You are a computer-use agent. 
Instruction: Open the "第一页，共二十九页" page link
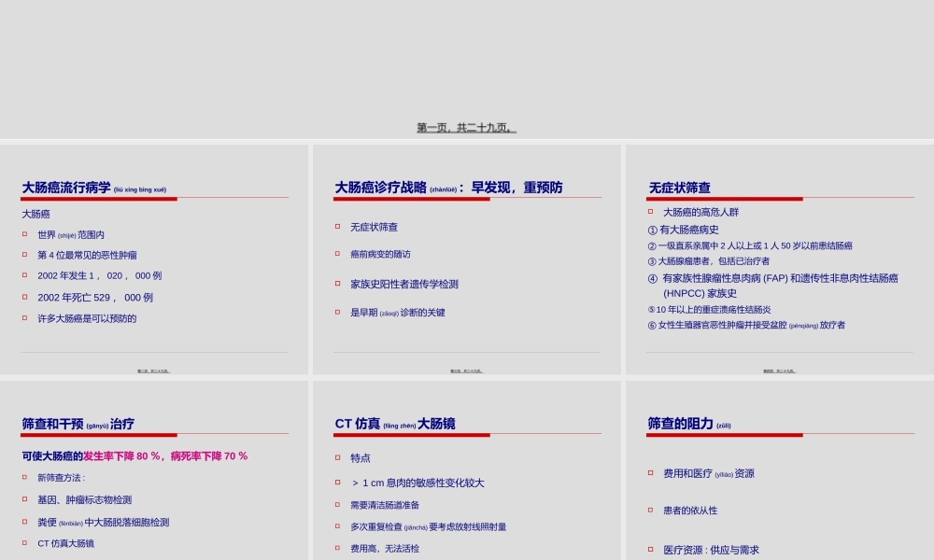[x=466, y=126]
